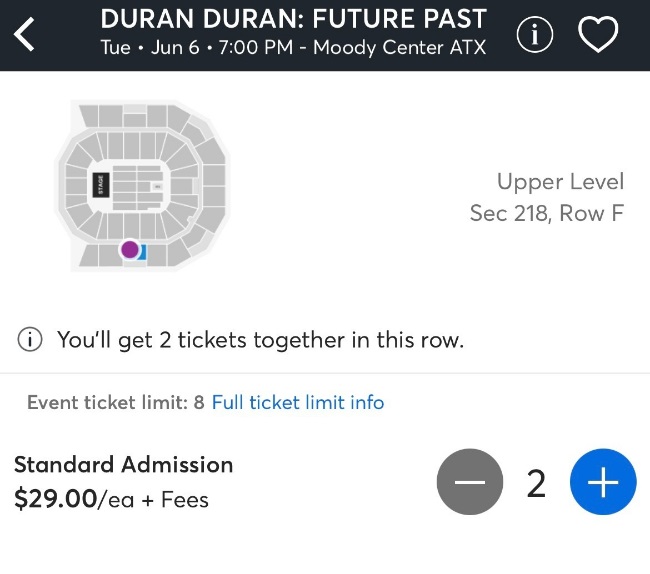Tap the $29.00/ea + Fees price
The height and width of the screenshot is (574, 650).
pos(111,498)
